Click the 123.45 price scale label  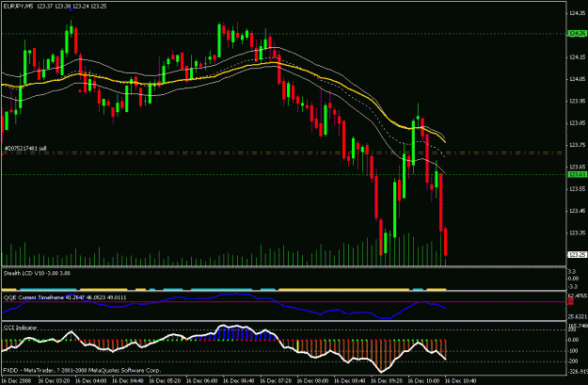click(x=577, y=211)
